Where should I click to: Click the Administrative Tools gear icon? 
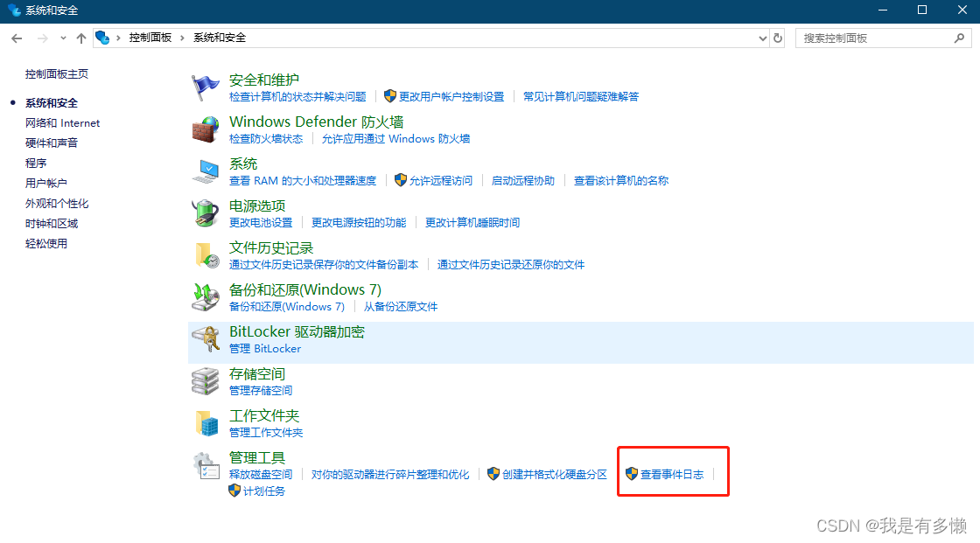pyautogui.click(x=206, y=466)
